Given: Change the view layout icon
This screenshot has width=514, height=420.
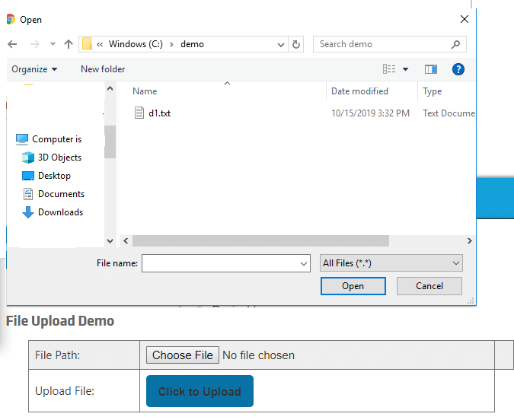Looking at the screenshot, I should 389,69.
